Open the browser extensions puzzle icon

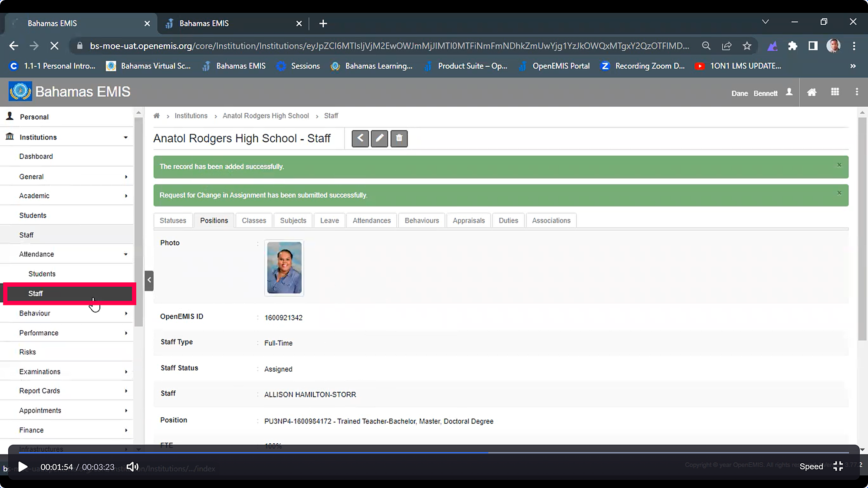[x=792, y=46]
